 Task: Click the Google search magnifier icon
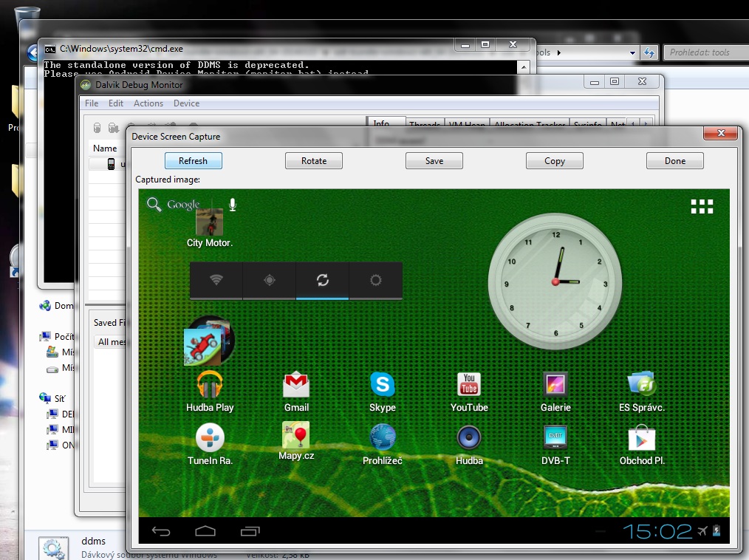[x=154, y=205]
